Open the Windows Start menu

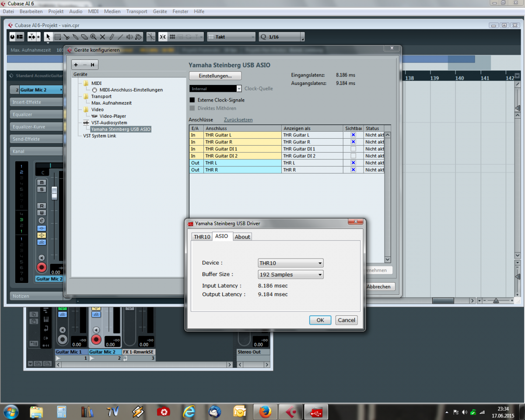(x=11, y=412)
